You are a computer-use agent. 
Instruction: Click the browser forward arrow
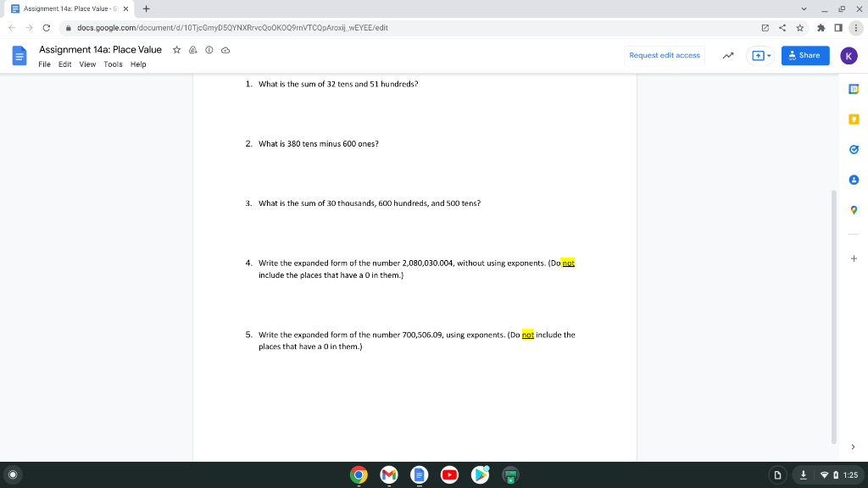pos(30,28)
